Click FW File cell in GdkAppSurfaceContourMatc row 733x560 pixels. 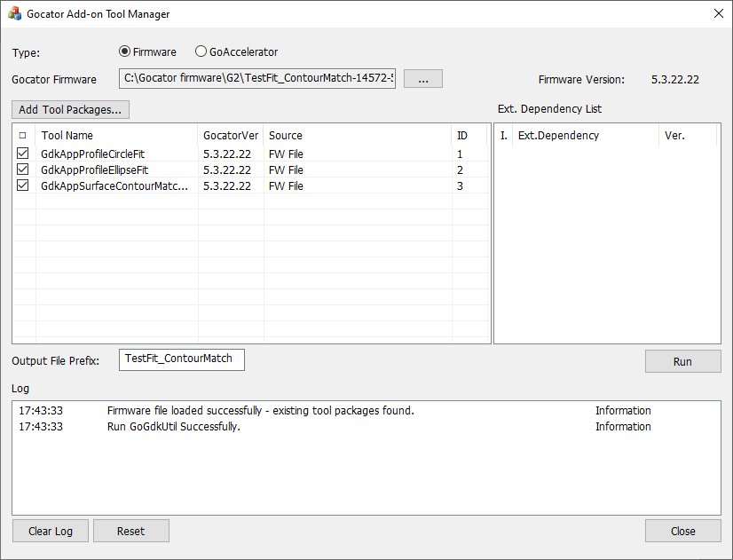click(286, 185)
